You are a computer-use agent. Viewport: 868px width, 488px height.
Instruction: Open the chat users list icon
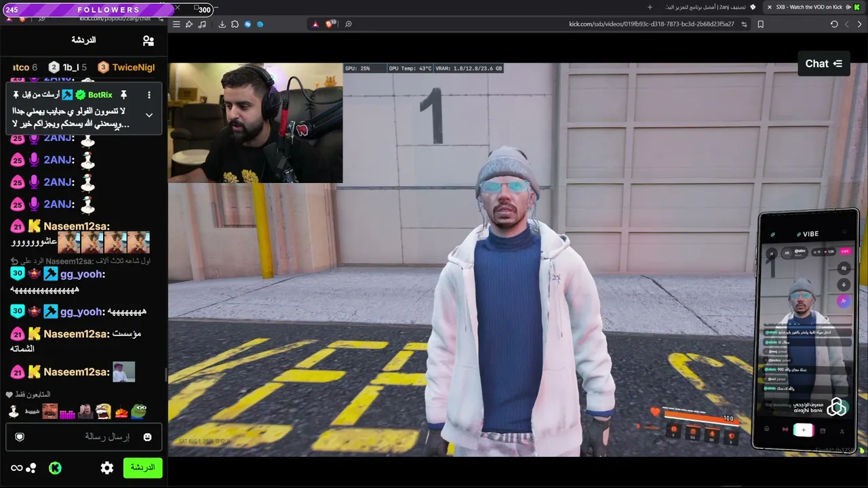click(149, 41)
